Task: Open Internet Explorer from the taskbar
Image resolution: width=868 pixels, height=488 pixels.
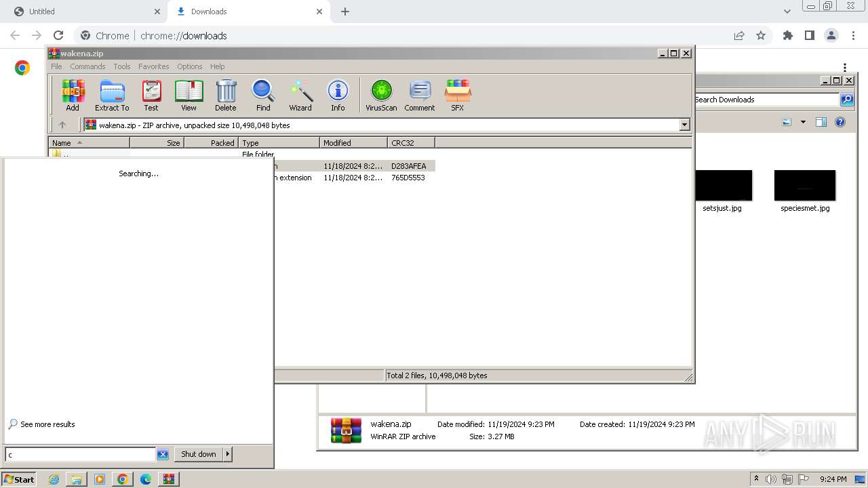Action: pyautogui.click(x=54, y=479)
